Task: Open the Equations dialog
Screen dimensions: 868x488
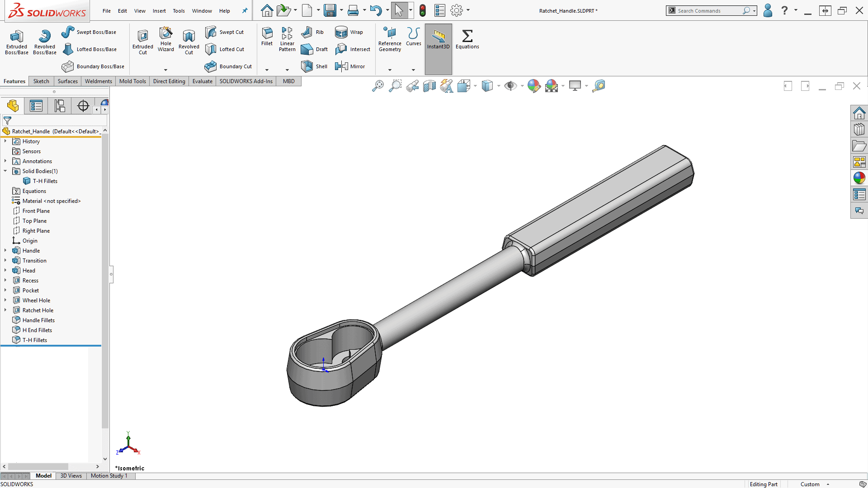Action: (467, 39)
